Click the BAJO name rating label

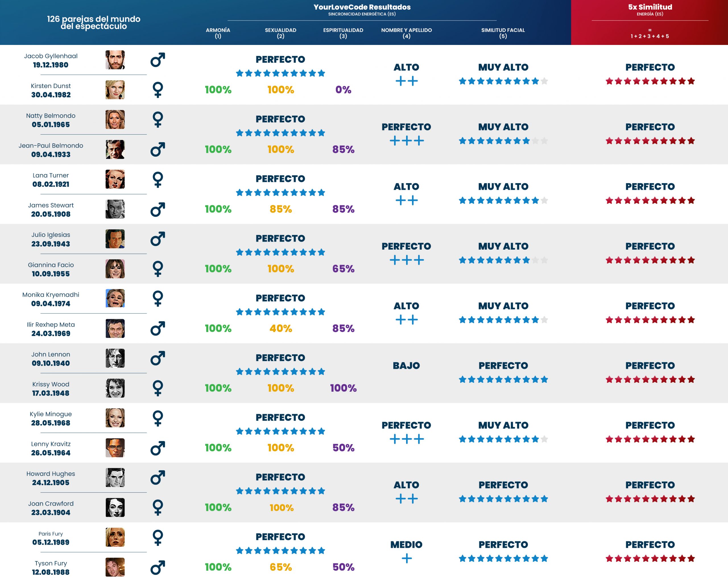click(406, 366)
